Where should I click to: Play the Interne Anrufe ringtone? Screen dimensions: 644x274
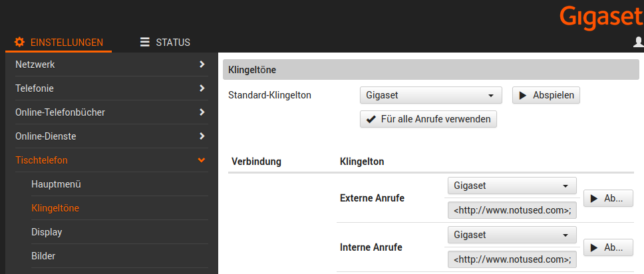pos(608,247)
